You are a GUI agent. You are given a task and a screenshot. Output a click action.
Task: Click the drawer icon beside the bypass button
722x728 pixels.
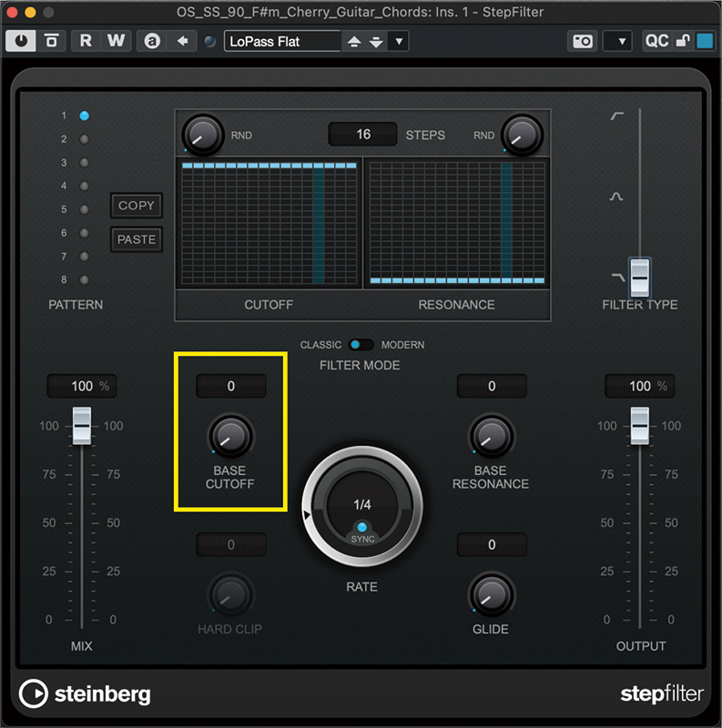pos(52,41)
